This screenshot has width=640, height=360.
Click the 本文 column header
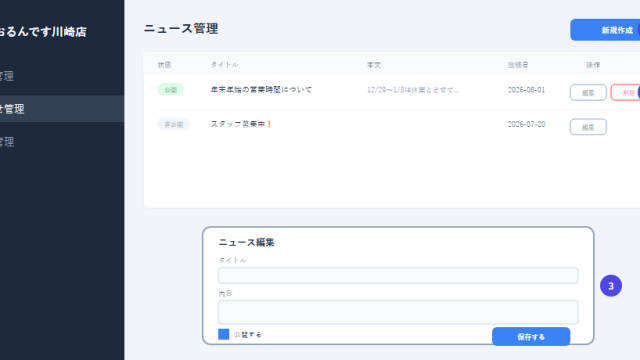374,65
